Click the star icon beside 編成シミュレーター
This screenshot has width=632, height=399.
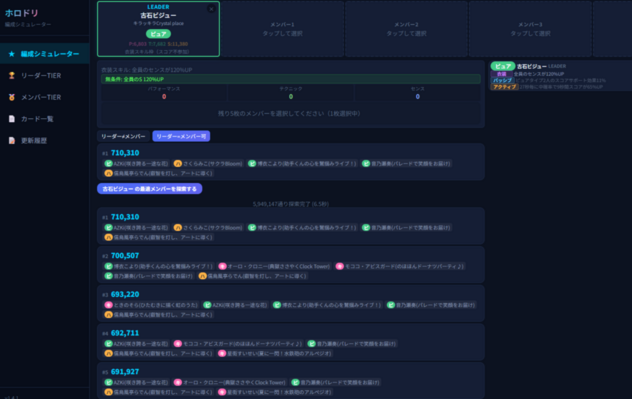(x=12, y=54)
